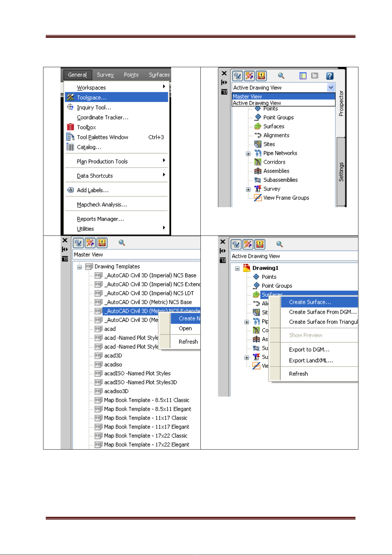Viewport: 392px width, 555px height.
Task: Open the Workspaces submenu
Action: [x=117, y=87]
